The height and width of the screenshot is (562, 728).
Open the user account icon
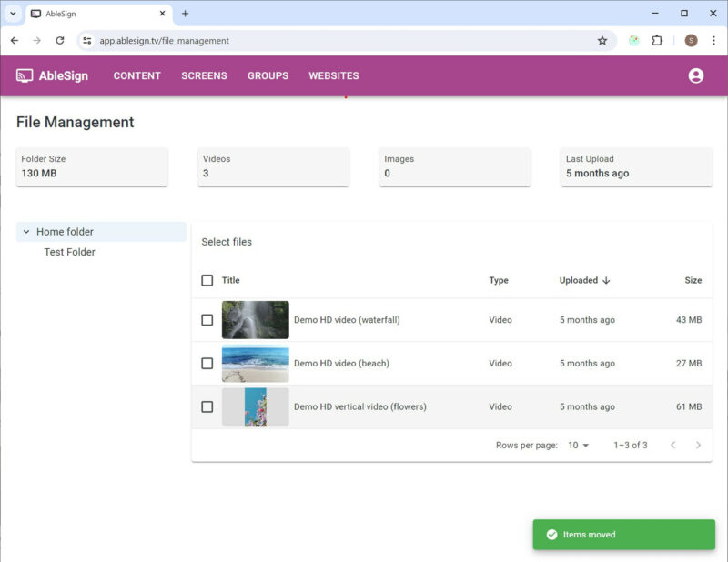tap(696, 75)
